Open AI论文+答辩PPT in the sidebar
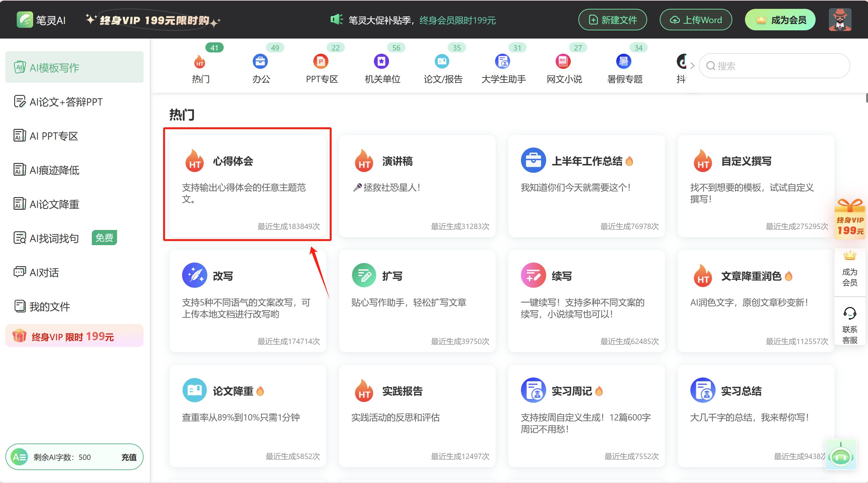 point(66,102)
